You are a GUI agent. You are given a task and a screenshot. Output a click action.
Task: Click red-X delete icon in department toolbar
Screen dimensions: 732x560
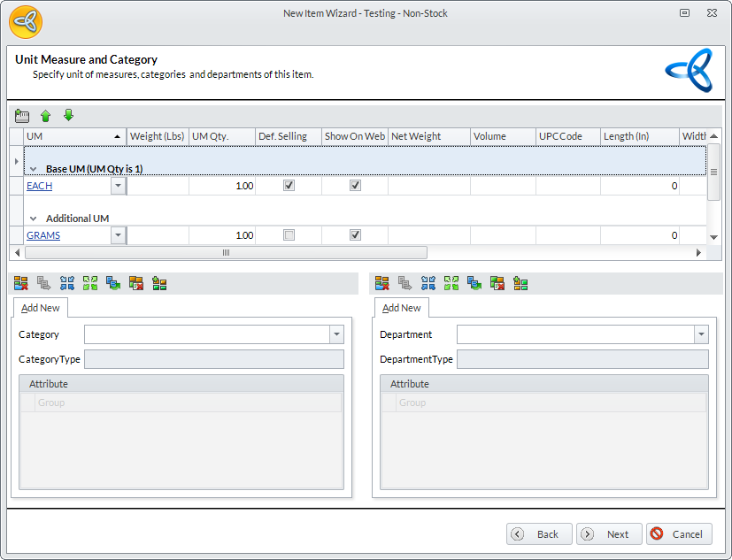point(381,283)
